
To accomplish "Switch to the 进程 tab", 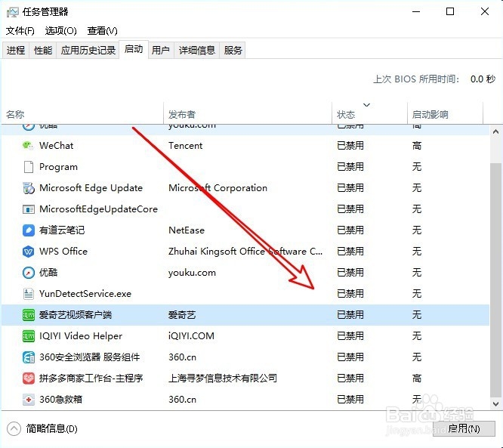I will point(16,51).
